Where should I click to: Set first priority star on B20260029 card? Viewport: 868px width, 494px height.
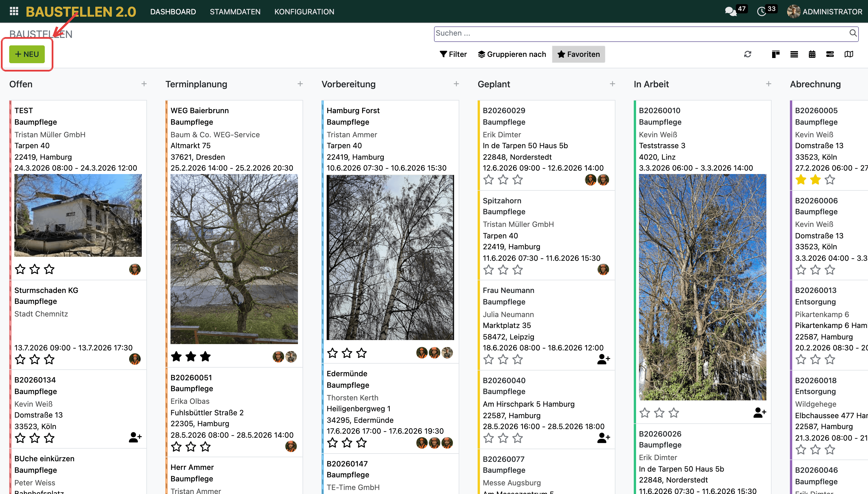click(x=489, y=180)
